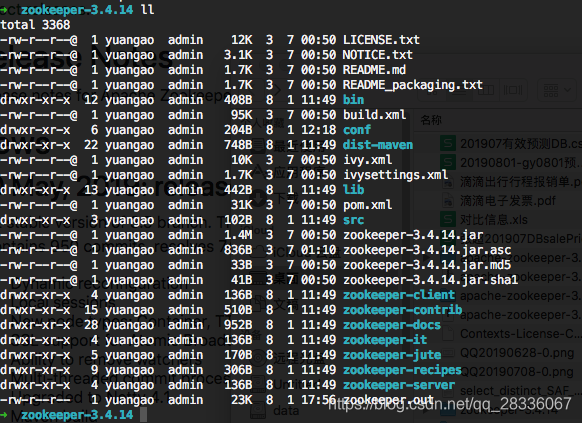Click the 95K size of build.xml

[x=242, y=115]
